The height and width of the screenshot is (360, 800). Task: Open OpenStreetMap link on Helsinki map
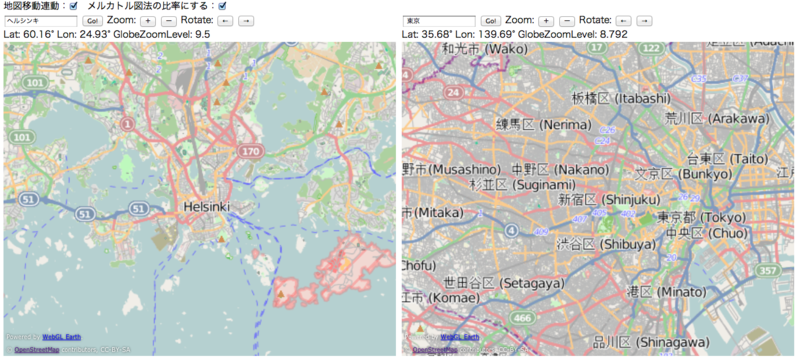click(37, 350)
